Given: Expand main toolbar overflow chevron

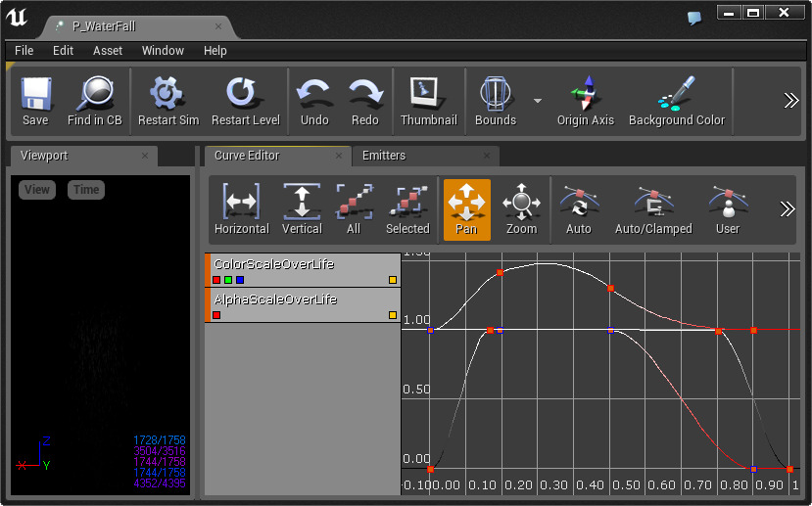Looking at the screenshot, I should click(790, 101).
